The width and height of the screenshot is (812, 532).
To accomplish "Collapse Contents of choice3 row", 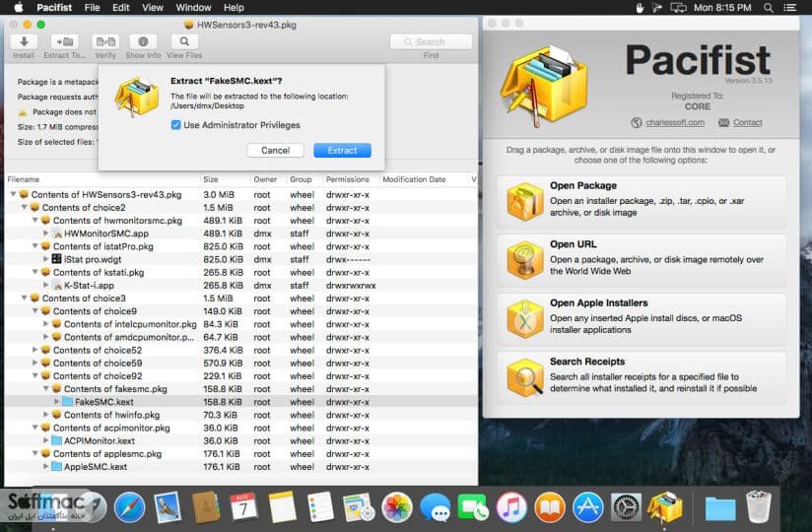I will [x=25, y=299].
